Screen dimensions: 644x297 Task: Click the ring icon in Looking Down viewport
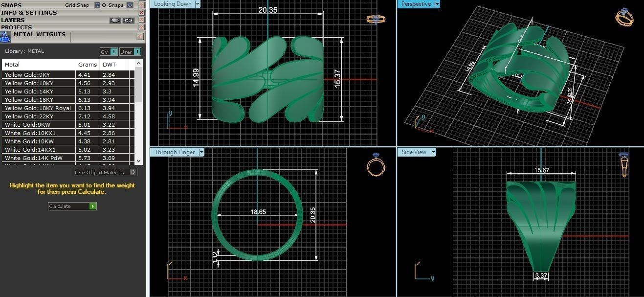[x=376, y=19]
